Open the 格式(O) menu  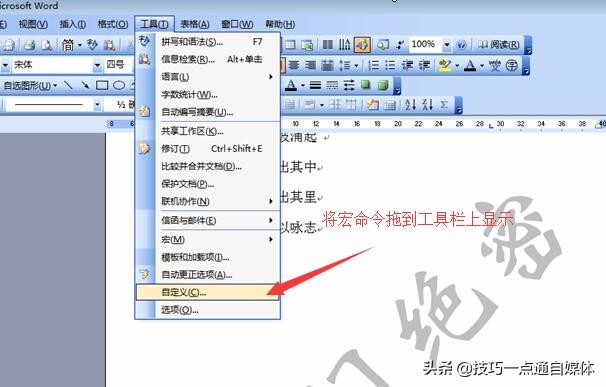pos(113,24)
